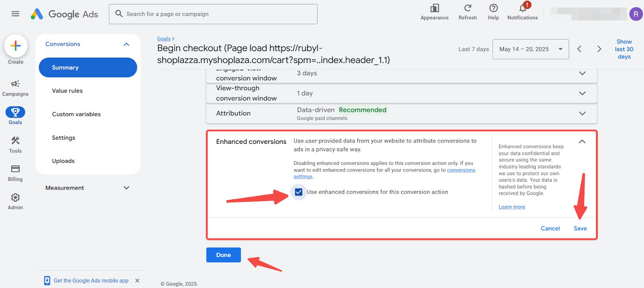Click the blue Done button
Viewport: 644px width, 288px height.
(x=223, y=255)
